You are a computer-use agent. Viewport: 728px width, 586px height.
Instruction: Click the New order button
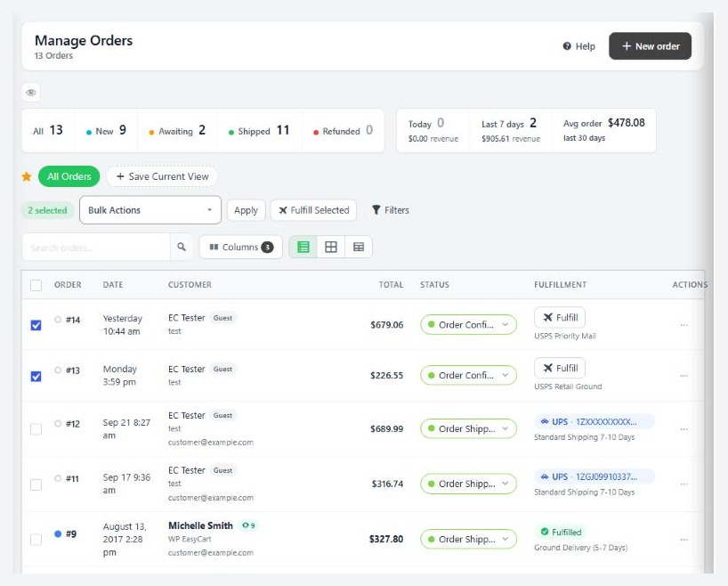point(650,46)
